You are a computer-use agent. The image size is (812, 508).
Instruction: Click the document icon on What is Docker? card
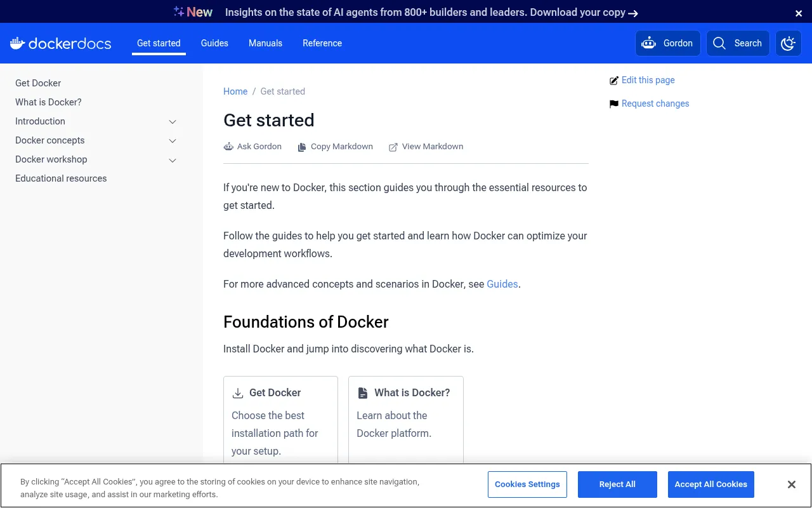pyautogui.click(x=363, y=393)
